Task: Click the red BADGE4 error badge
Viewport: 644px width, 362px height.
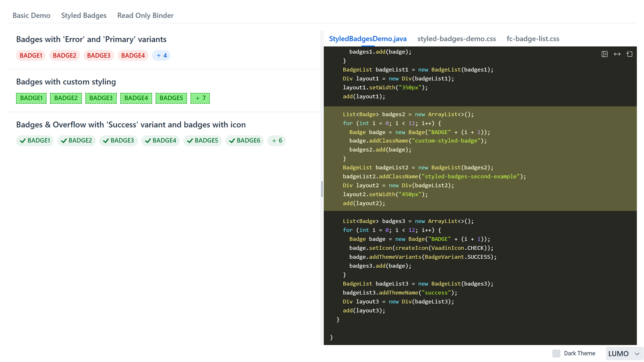Action: [x=133, y=56]
